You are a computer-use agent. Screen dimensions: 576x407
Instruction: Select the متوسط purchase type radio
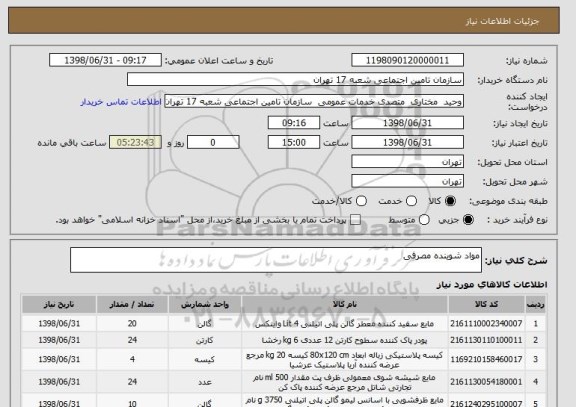point(424,220)
